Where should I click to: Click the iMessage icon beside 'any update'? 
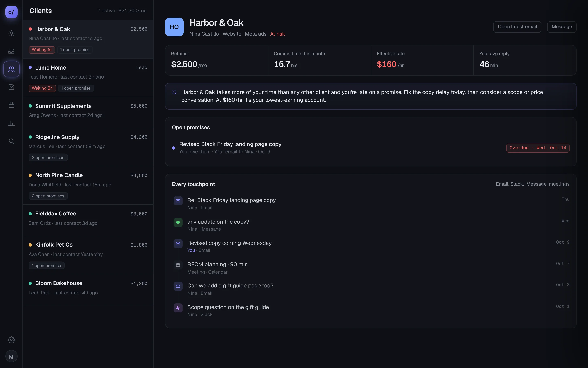point(178,222)
